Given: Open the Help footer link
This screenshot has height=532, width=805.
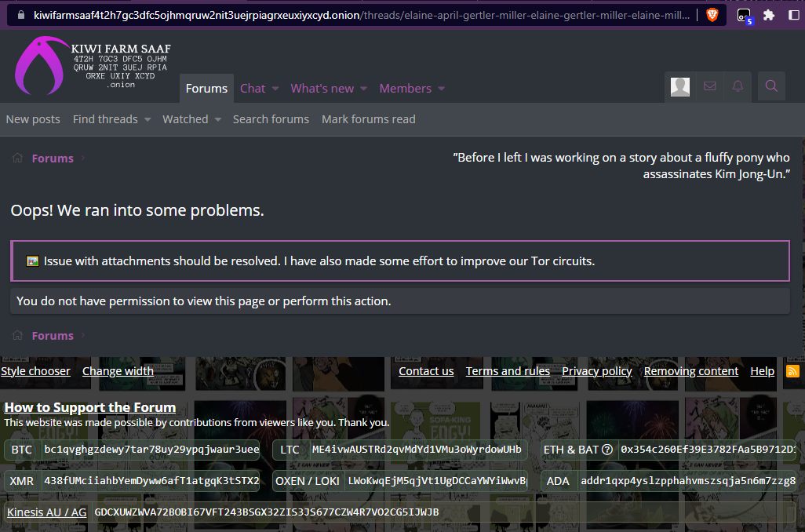Looking at the screenshot, I should tap(763, 371).
